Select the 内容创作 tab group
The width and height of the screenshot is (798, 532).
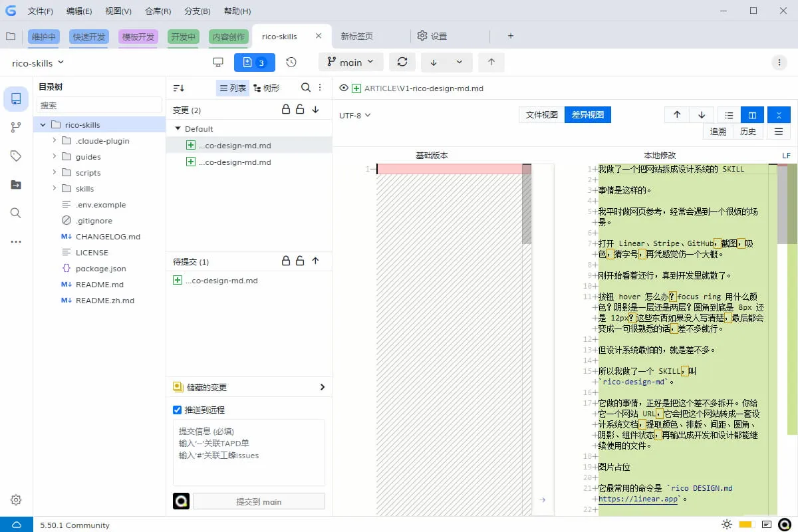(228, 37)
